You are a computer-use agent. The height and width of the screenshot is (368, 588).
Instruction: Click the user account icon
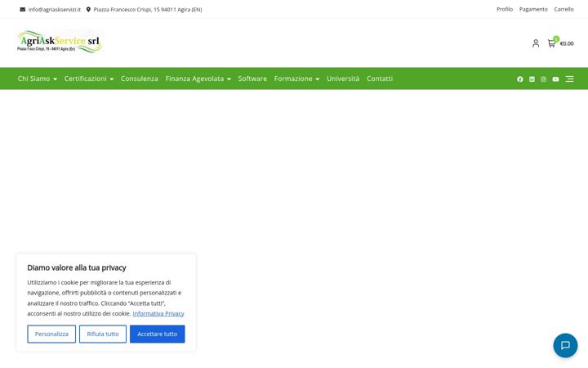pyautogui.click(x=536, y=43)
